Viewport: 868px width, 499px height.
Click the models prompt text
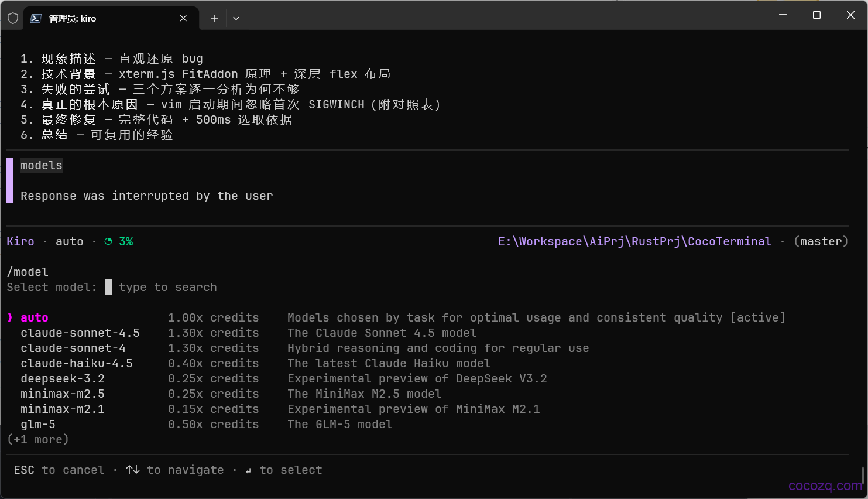[42, 165]
